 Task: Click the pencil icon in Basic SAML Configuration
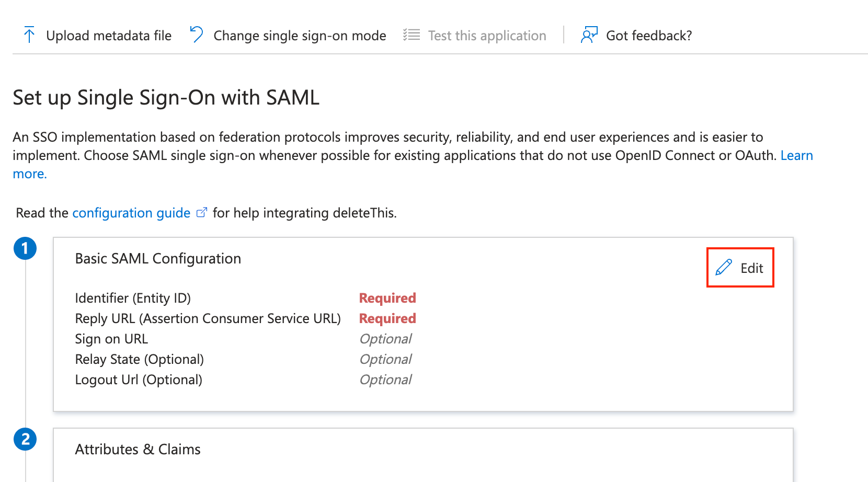pos(724,268)
